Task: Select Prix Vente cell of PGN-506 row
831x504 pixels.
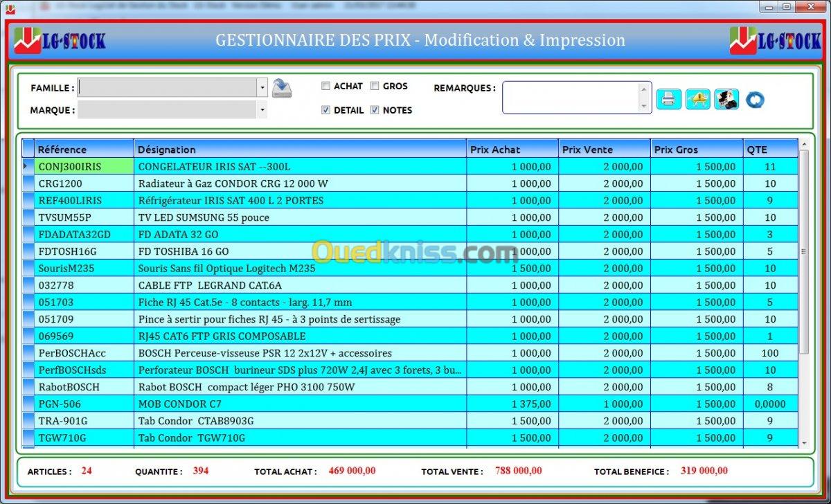Action: [605, 404]
